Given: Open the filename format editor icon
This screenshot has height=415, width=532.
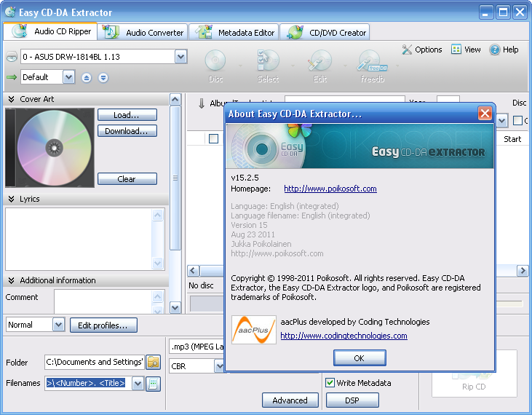Looking at the screenshot, I should click(x=153, y=384).
